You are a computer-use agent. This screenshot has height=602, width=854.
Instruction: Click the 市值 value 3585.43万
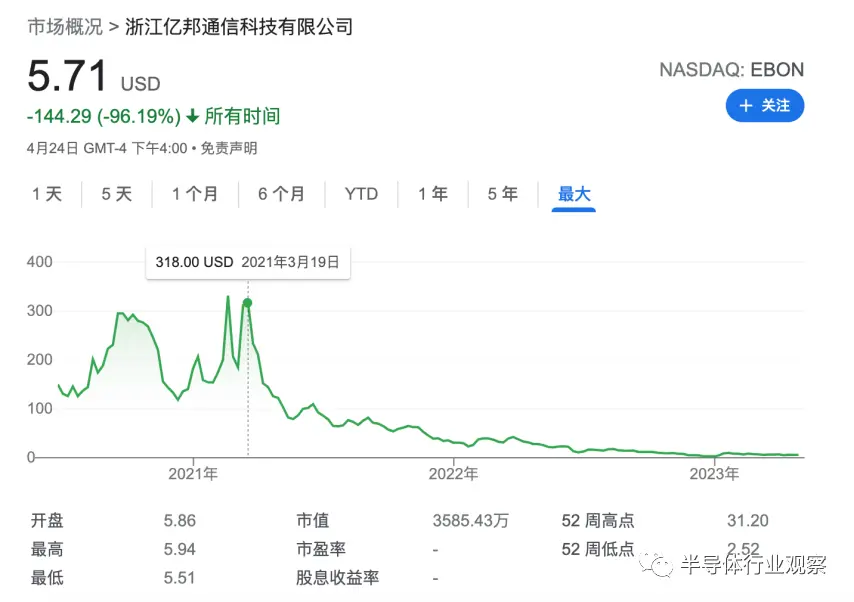point(471,521)
